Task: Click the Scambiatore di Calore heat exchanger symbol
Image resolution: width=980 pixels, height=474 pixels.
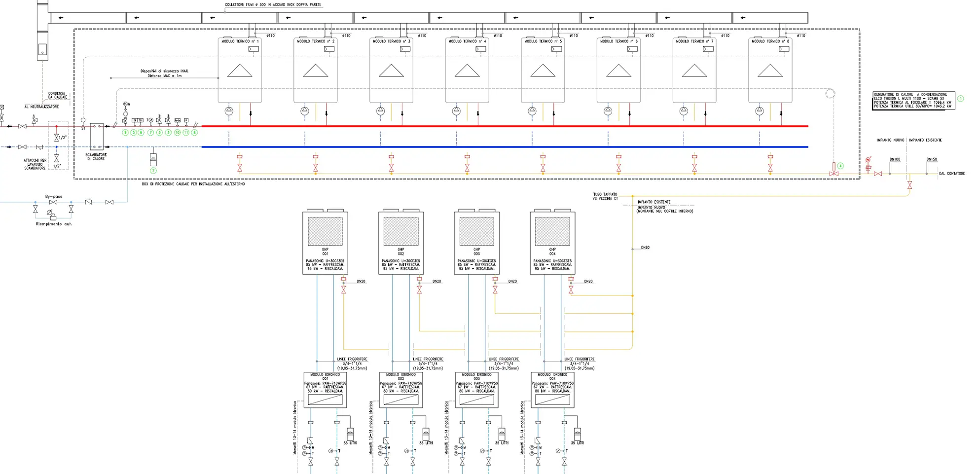Action: [96, 137]
